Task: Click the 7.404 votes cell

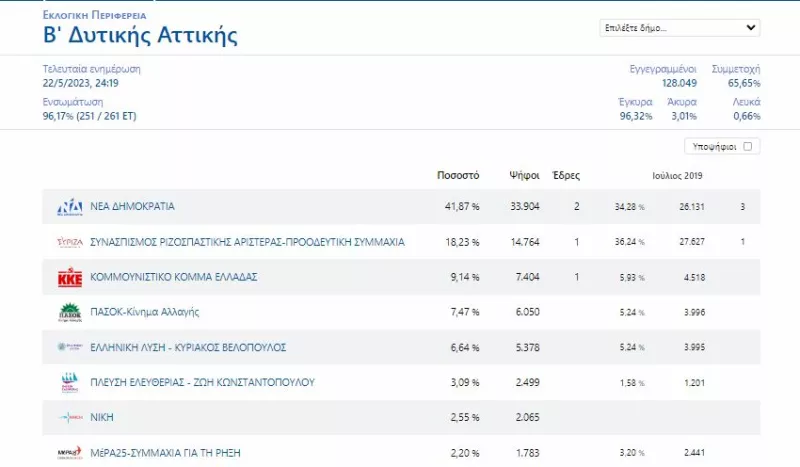Action: coord(528,277)
